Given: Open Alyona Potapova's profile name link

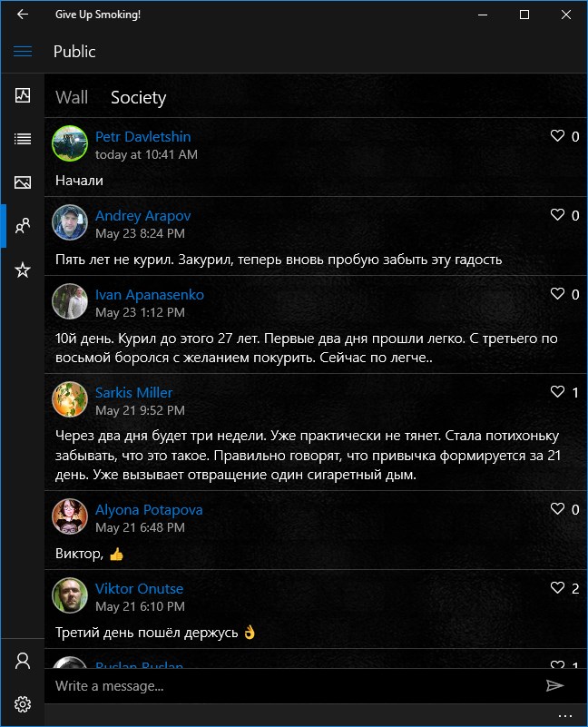Looking at the screenshot, I should [x=149, y=510].
